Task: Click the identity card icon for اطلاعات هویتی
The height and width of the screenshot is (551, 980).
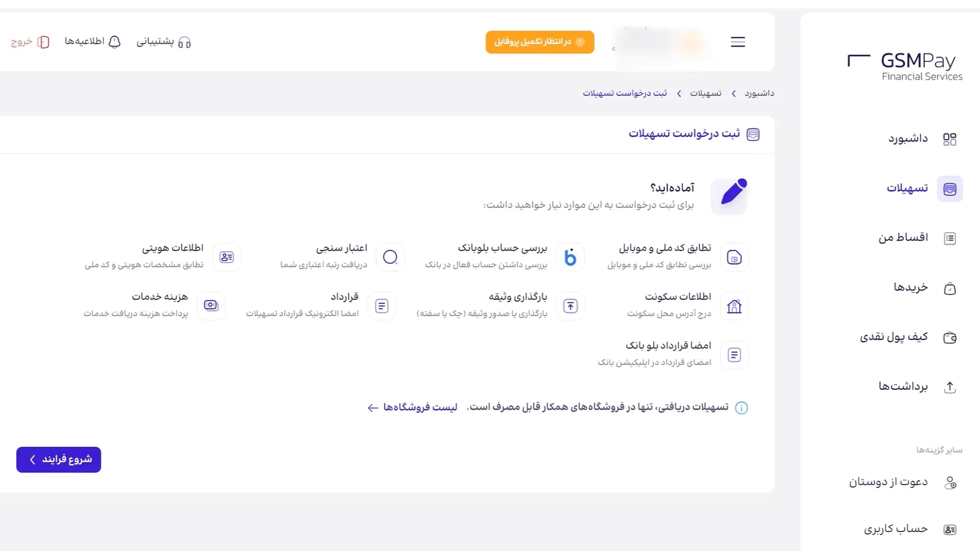Action: tap(226, 257)
